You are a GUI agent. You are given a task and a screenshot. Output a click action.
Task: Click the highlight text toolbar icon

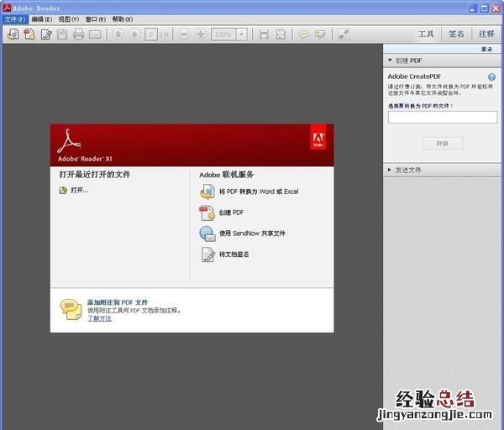pos(320,34)
